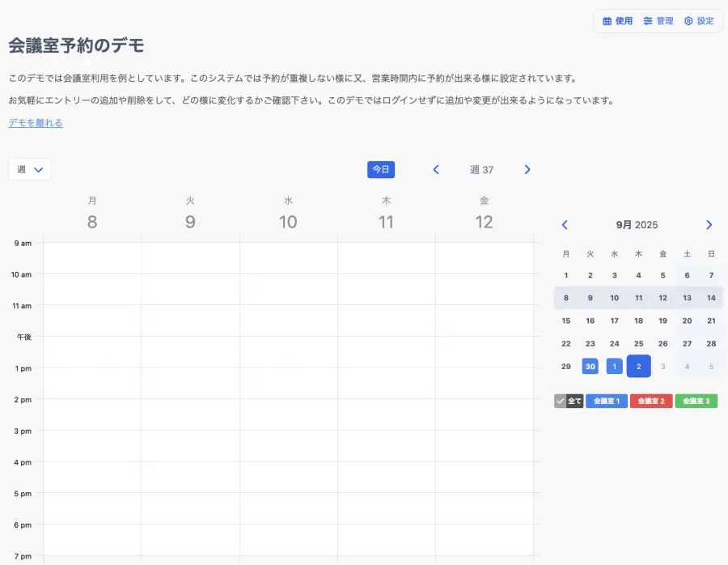Toggle the 全て checkmark filter
The width and height of the screenshot is (728, 565).
coord(569,401)
